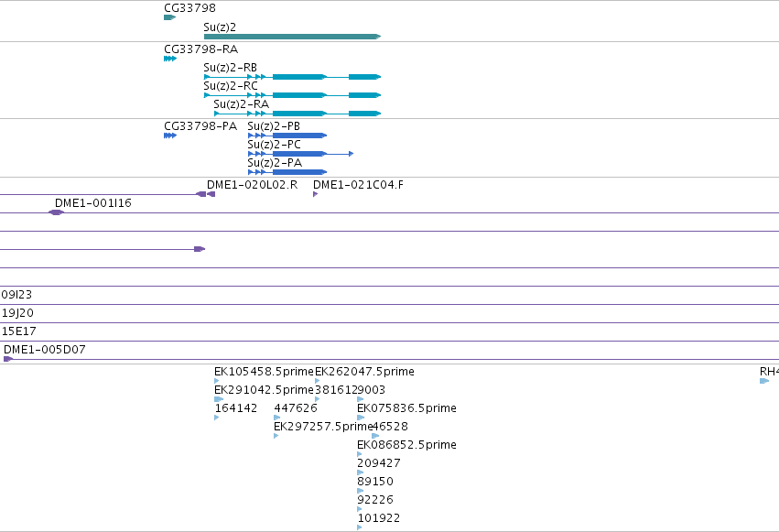Select the EK086852.5prime EST label
Viewport: 779px width, 532px height.
point(406,445)
